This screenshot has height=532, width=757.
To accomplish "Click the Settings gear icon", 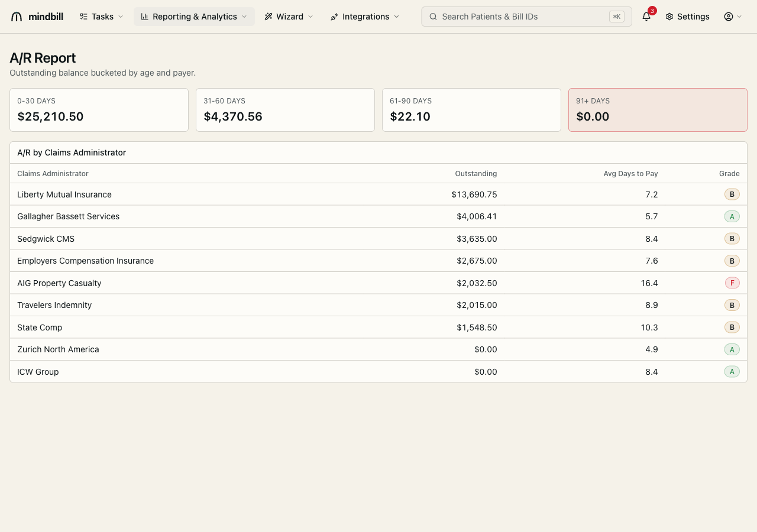I will coord(669,17).
